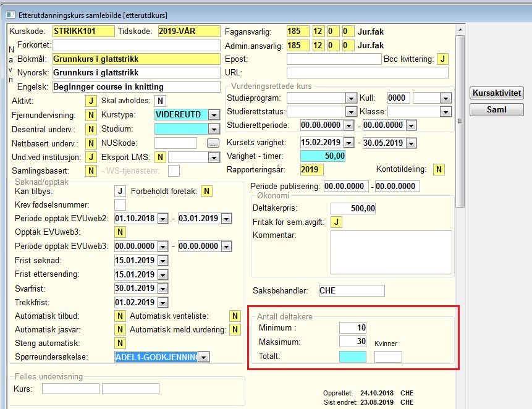This screenshot has height=409, width=532.
Task: Toggle the Aktivt J flag
Action: tap(91, 101)
